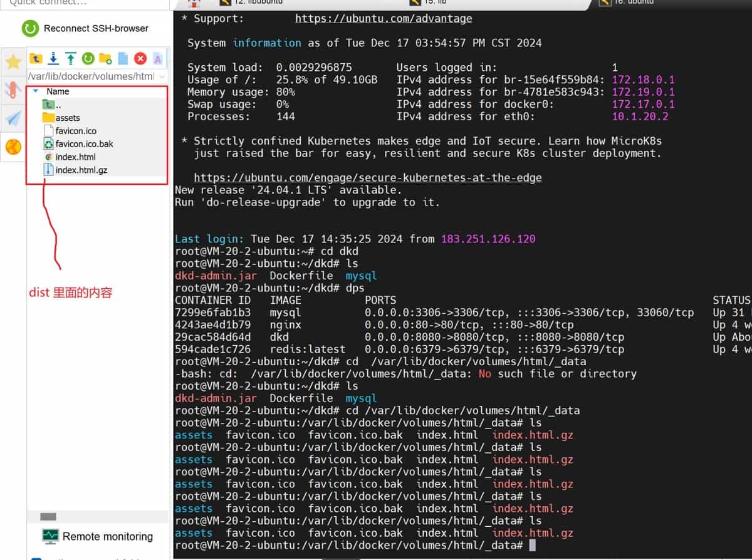Viewport: 752px width, 560px height.
Task: Go to parent folder toolbar icon
Action: tap(36, 58)
